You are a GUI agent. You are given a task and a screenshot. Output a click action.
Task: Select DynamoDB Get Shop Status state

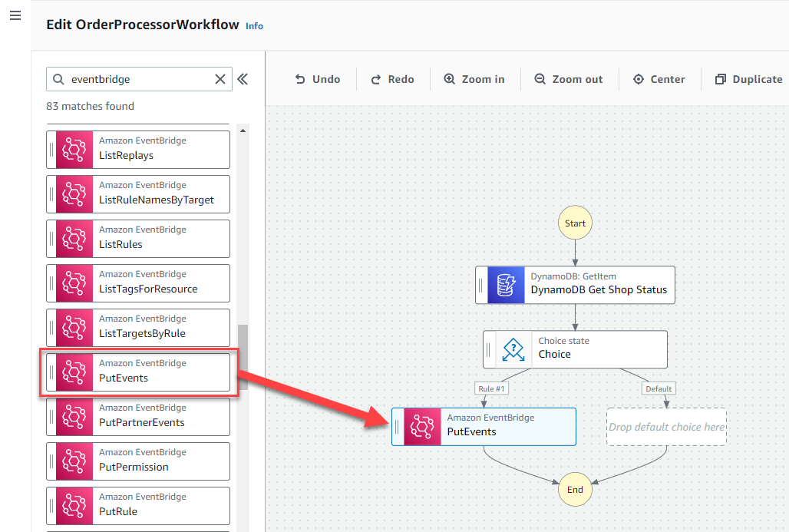(x=575, y=285)
